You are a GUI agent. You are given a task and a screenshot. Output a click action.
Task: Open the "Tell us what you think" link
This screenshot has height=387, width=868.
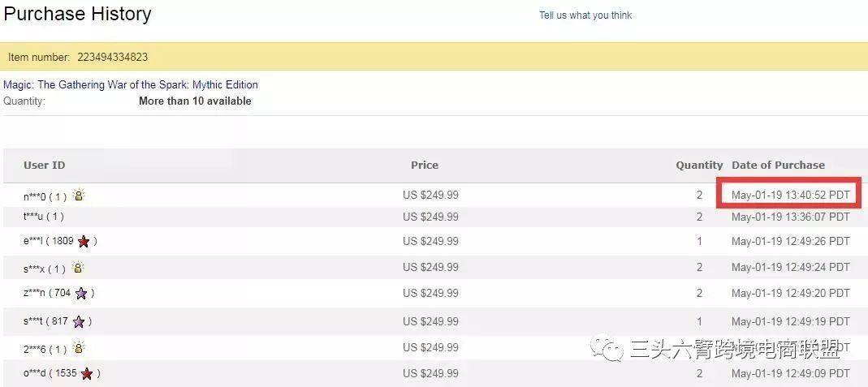(585, 15)
